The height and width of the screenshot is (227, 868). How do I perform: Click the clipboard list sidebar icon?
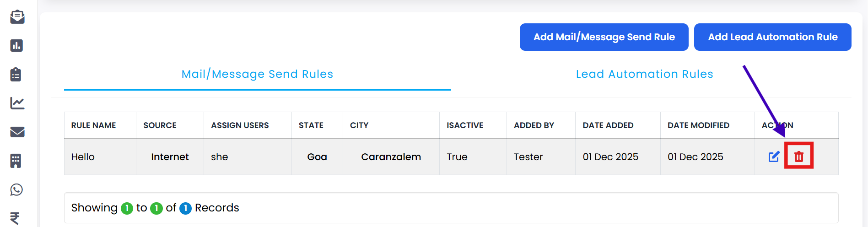point(16,74)
